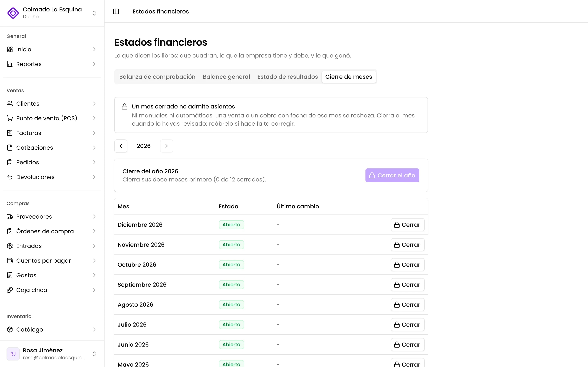
Task: Click the Proveedores truck icon
Action: 10,217
